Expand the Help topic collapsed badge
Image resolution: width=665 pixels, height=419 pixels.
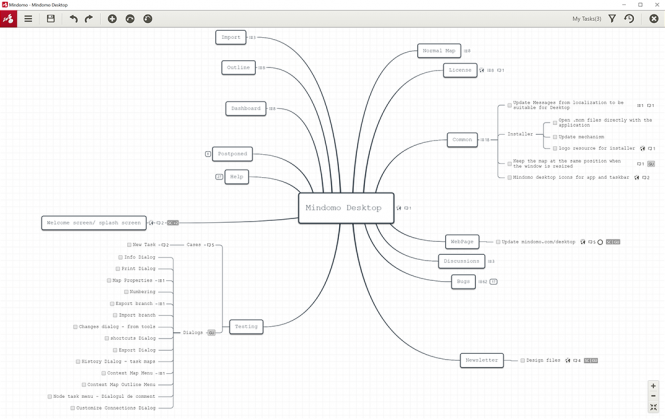coord(219,177)
